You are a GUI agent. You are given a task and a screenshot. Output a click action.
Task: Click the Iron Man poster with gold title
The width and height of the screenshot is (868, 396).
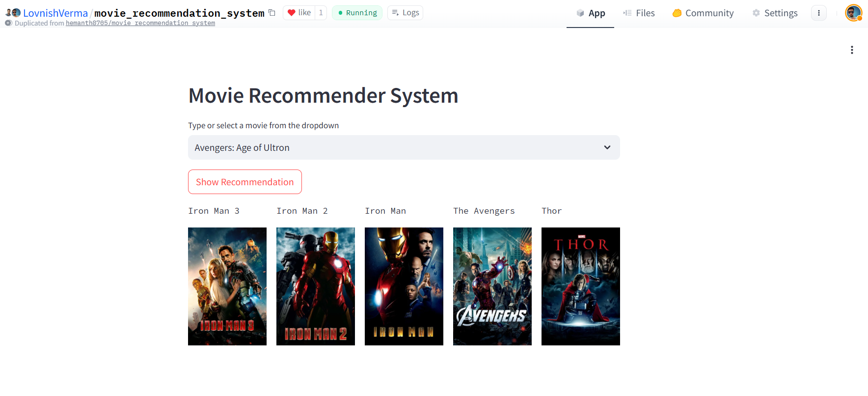pyautogui.click(x=404, y=286)
